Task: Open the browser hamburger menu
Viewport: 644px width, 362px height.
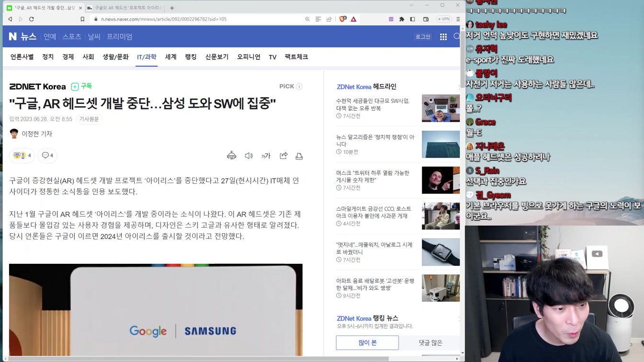Action: (458, 19)
